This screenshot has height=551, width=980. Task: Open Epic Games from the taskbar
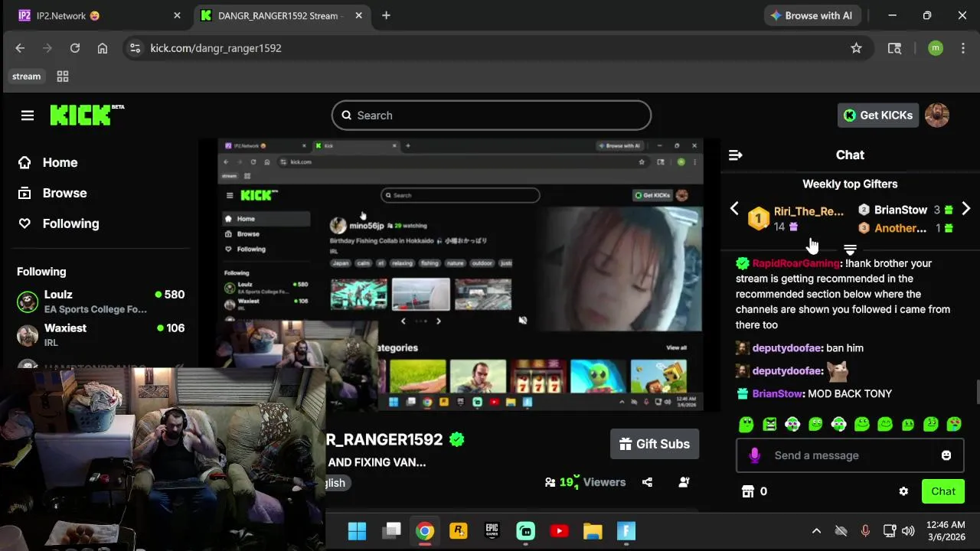click(492, 531)
